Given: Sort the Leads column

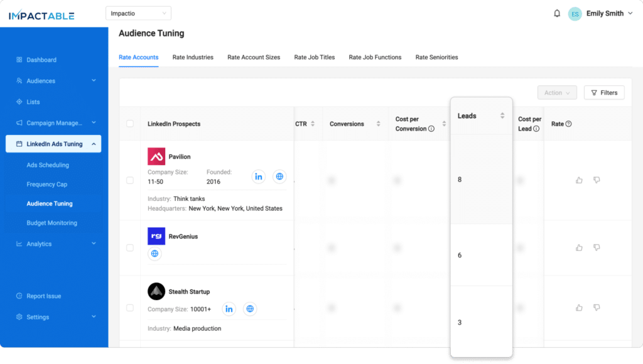Looking at the screenshot, I should coord(502,115).
